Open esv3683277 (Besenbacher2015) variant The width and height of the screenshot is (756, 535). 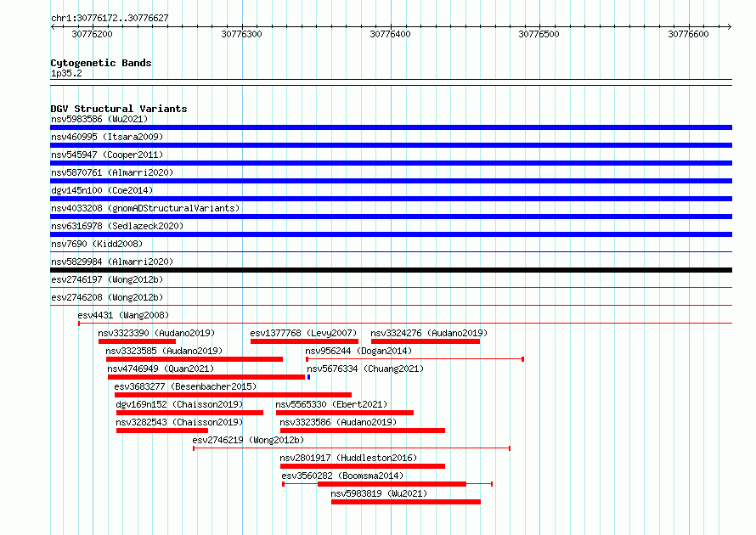point(186,386)
